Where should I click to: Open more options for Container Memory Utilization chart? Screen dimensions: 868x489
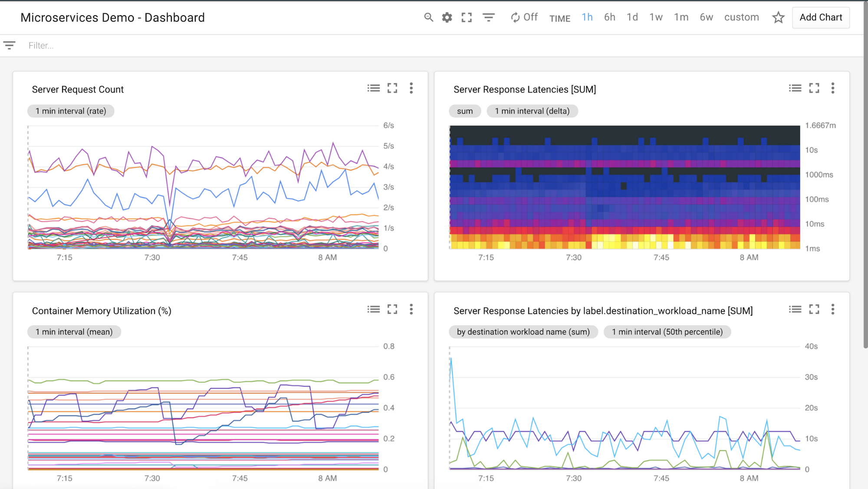(411, 309)
